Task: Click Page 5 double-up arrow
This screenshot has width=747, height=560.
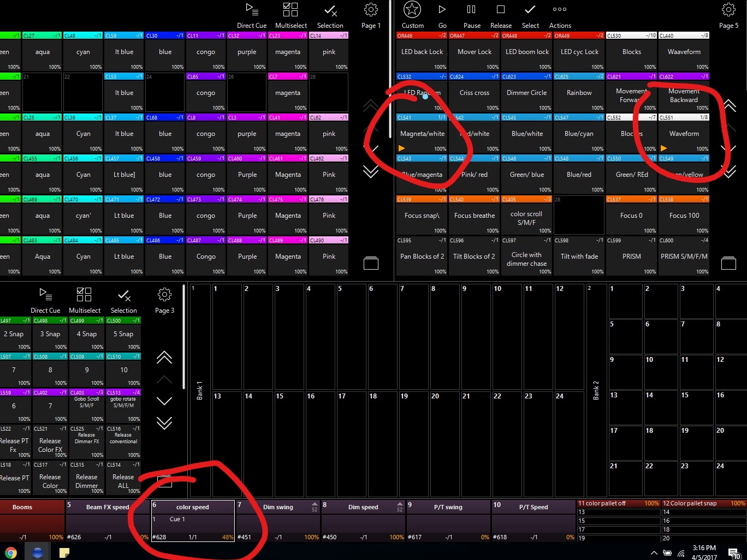Action: point(729,105)
